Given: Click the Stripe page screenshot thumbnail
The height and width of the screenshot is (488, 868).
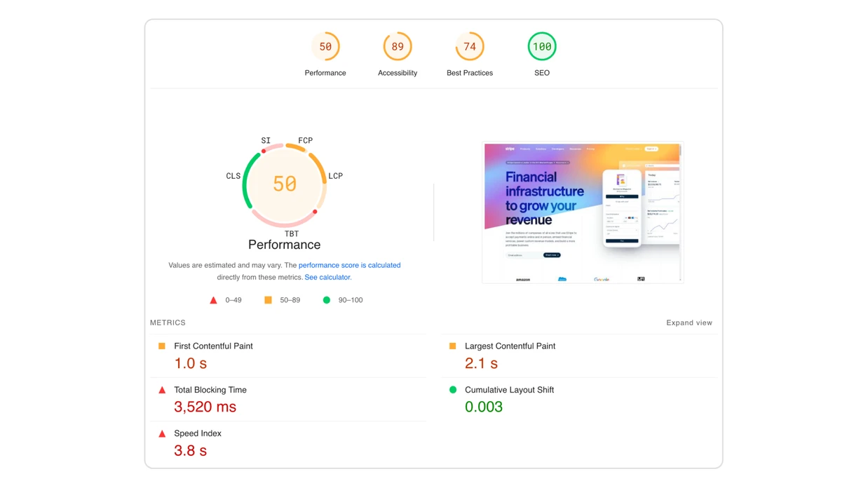Looking at the screenshot, I should [582, 212].
